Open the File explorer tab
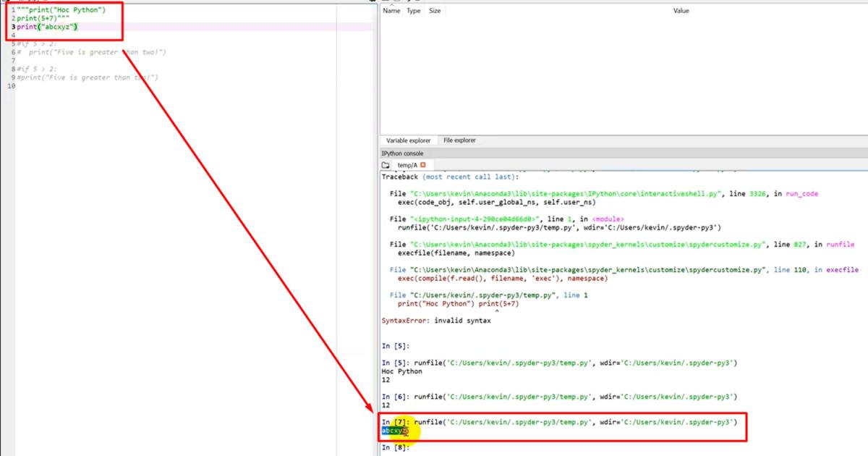Viewport: 868px width, 456px height. pos(459,140)
